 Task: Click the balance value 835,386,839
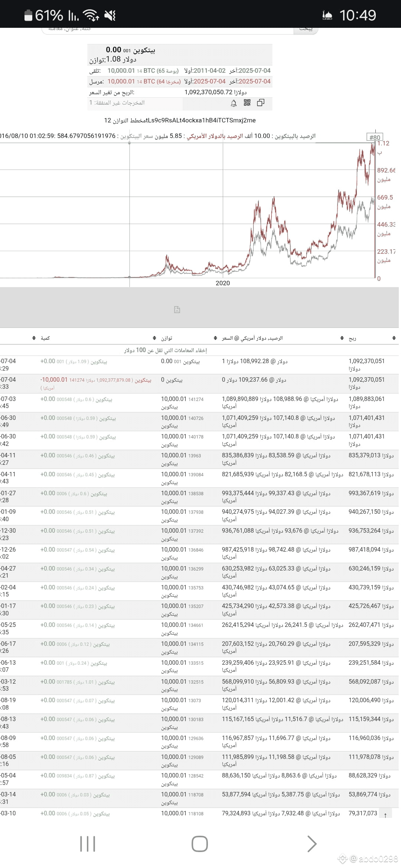pyautogui.click(x=238, y=455)
